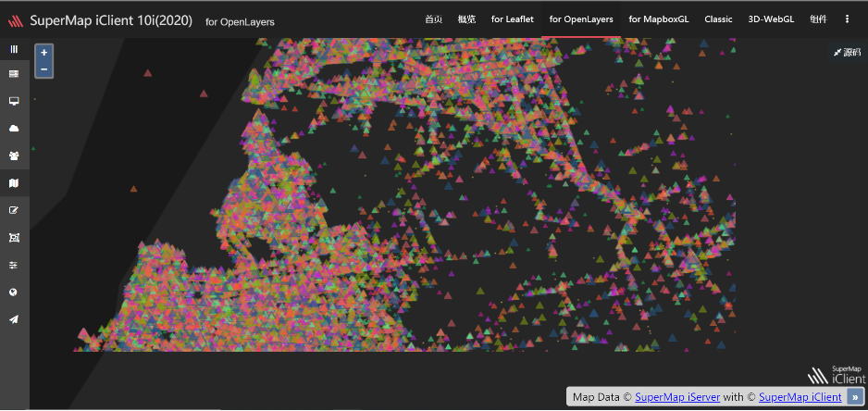Viewport: 868px width, 411px height.
Task: Click the SuperMap red logo icon
Action: tap(16, 21)
